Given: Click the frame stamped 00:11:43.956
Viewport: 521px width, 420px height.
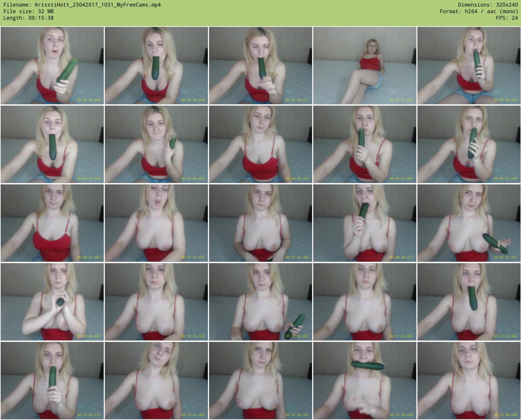Looking at the screenshot, I should coord(365,302).
